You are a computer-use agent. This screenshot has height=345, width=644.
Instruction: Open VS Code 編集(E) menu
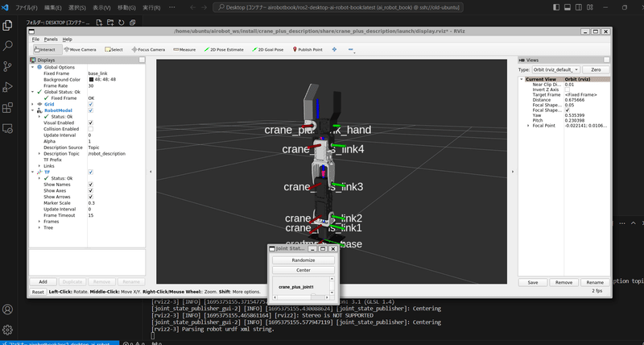tap(53, 7)
